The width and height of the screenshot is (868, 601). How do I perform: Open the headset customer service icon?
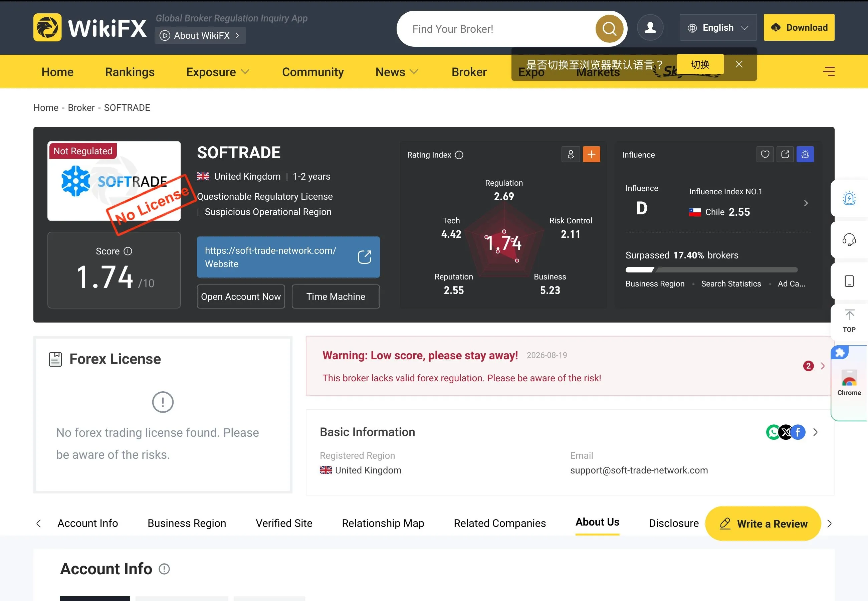point(849,239)
